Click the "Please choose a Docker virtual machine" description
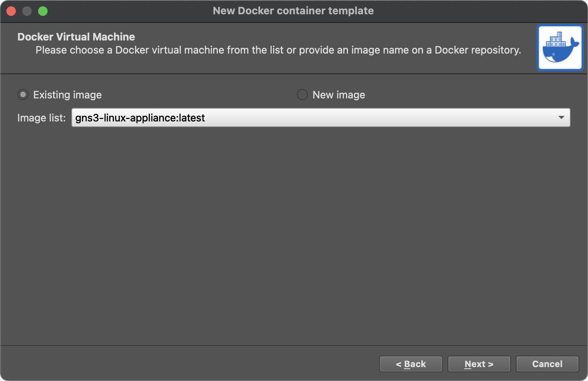 pyautogui.click(x=278, y=50)
